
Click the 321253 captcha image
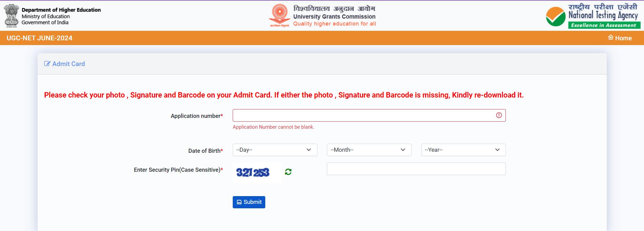257,173
